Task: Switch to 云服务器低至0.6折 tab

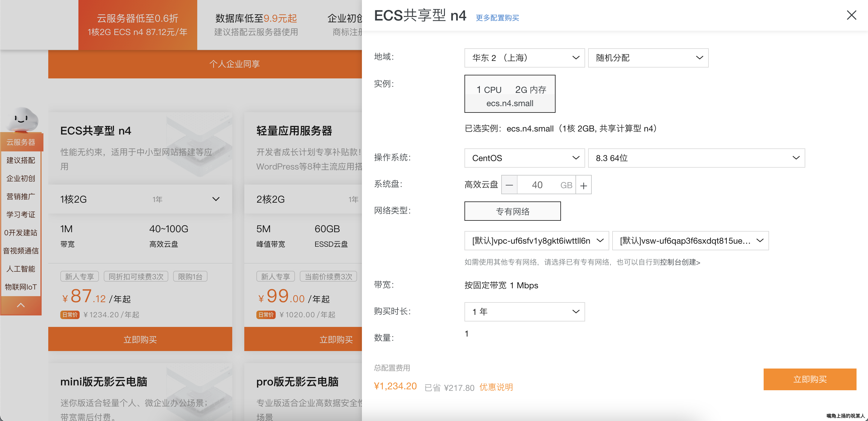Action: pos(138,25)
